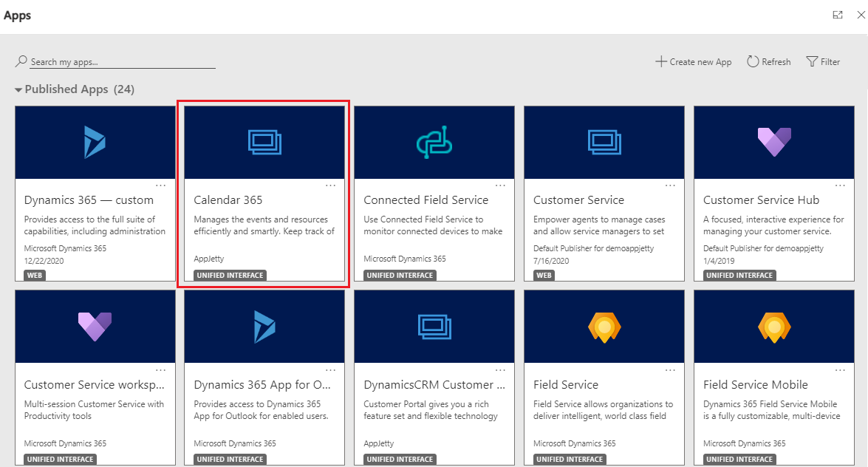Open the Filter options
Viewport: 868px width, 467px height.
coord(823,61)
